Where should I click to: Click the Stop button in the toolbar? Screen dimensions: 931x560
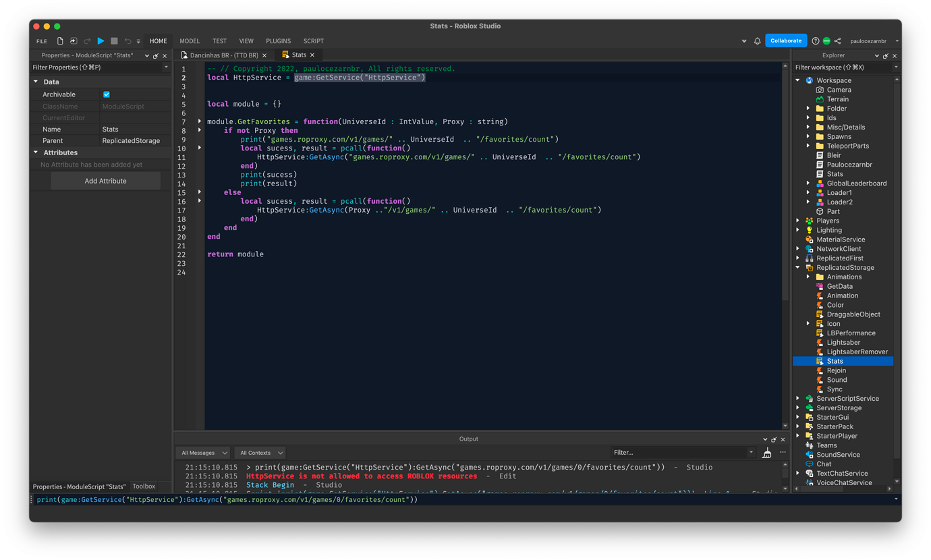115,40
